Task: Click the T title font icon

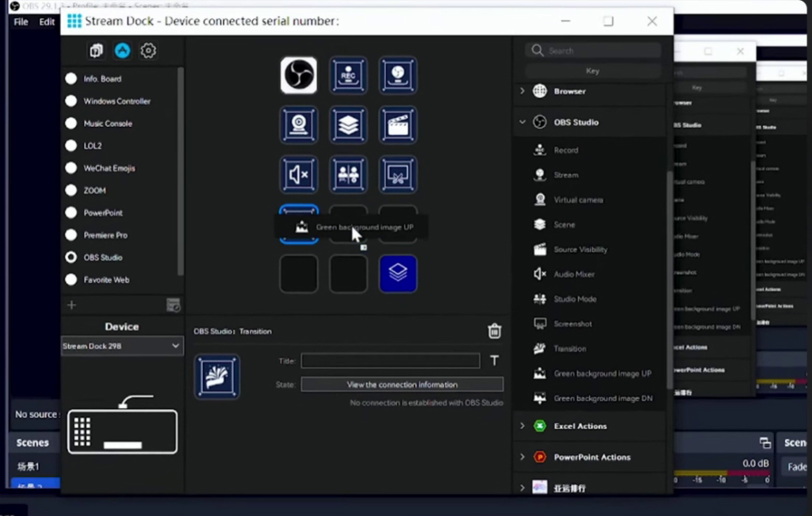Action: [x=495, y=360]
